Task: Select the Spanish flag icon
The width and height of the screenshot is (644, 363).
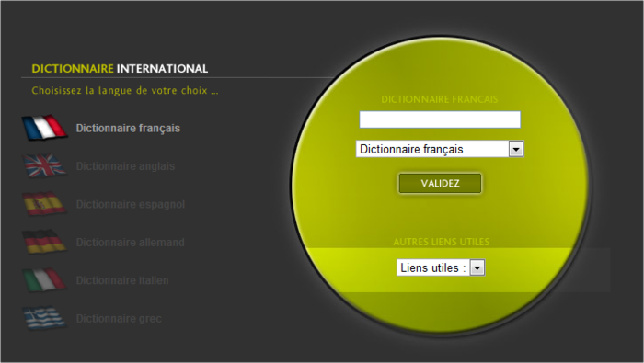Action: click(x=45, y=204)
